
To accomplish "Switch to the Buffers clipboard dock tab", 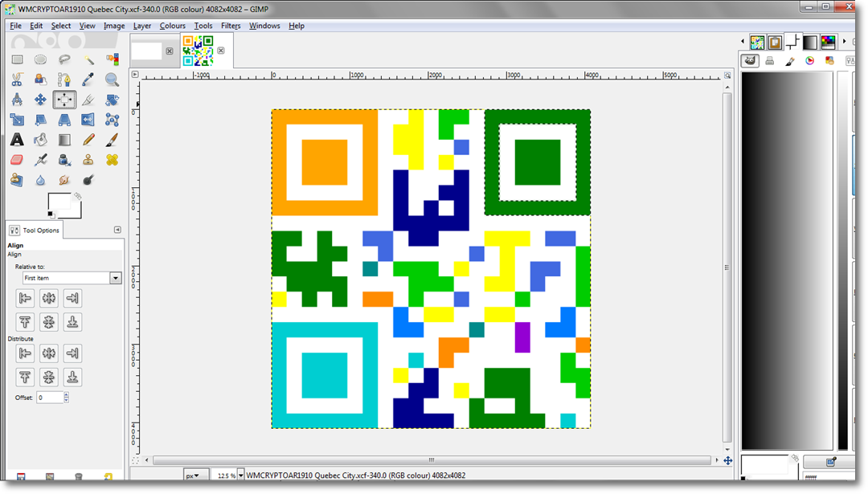I will coord(775,42).
